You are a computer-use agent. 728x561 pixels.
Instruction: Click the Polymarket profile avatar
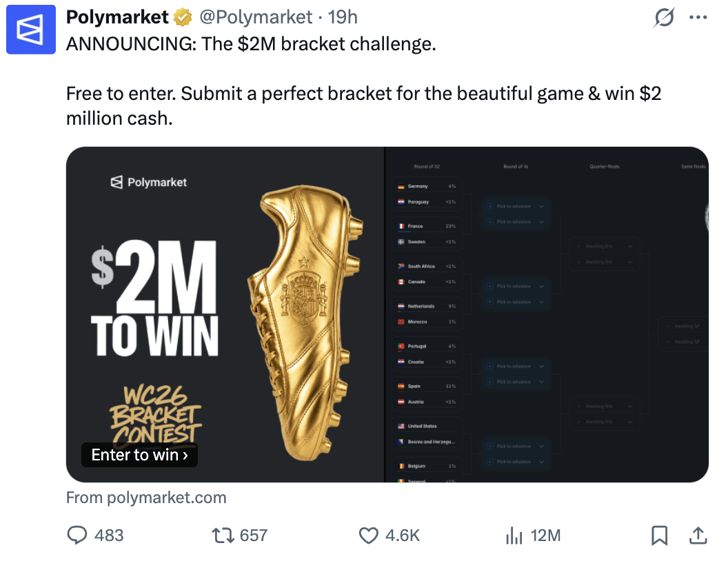tap(30, 30)
